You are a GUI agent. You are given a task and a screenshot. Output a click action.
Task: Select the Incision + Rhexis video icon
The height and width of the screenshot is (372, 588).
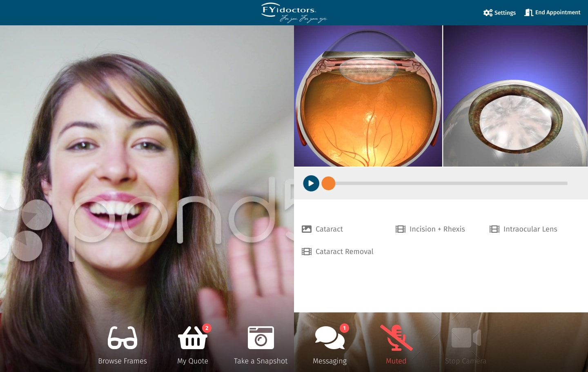pos(401,229)
